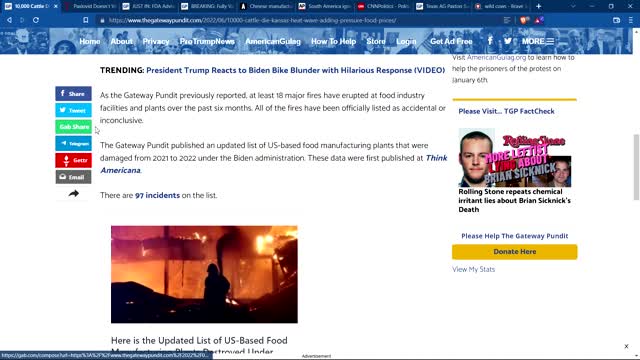Switch to the JUST IN: FDA Advisory tab
The width and height of the screenshot is (640, 360).
point(149,6)
